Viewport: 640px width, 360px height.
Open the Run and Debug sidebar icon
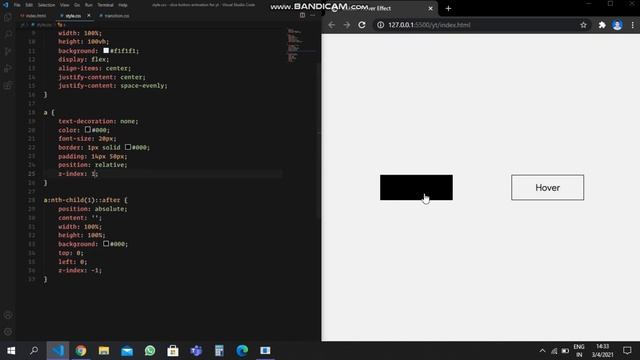(x=8, y=68)
